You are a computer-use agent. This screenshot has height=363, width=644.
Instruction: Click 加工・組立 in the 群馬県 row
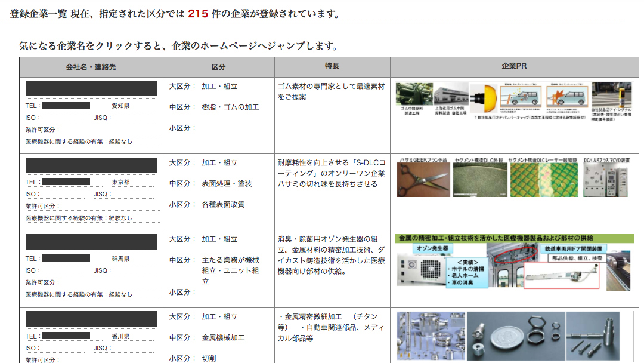(x=219, y=239)
